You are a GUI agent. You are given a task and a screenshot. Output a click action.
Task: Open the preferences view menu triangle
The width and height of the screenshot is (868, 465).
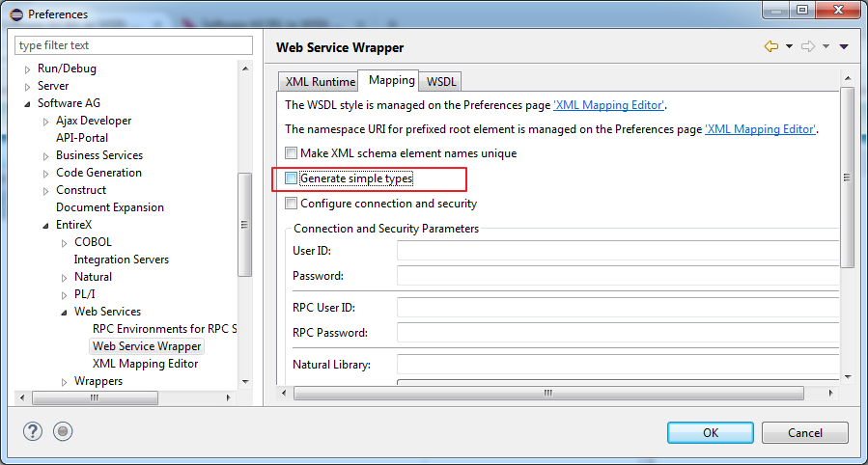tap(844, 46)
